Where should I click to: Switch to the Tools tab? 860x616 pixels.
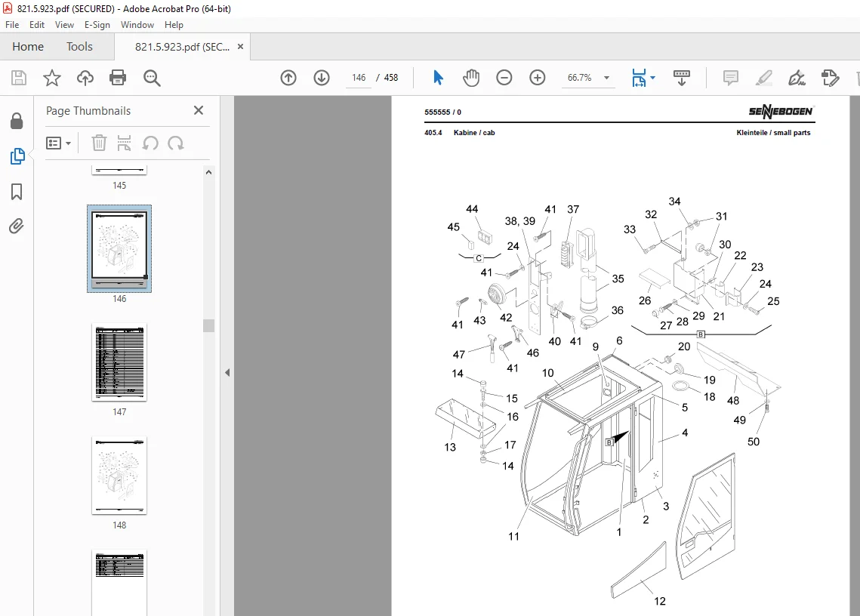[79, 47]
